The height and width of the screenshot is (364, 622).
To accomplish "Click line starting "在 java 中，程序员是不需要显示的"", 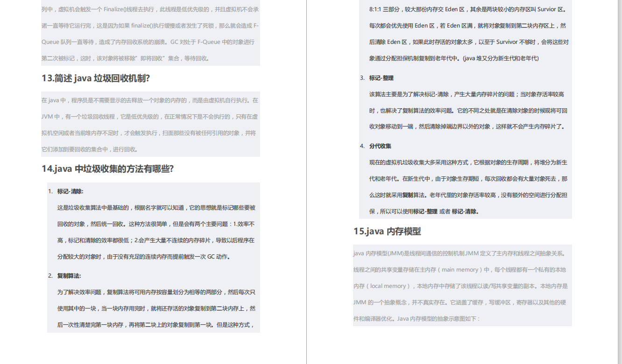I will point(150,100).
